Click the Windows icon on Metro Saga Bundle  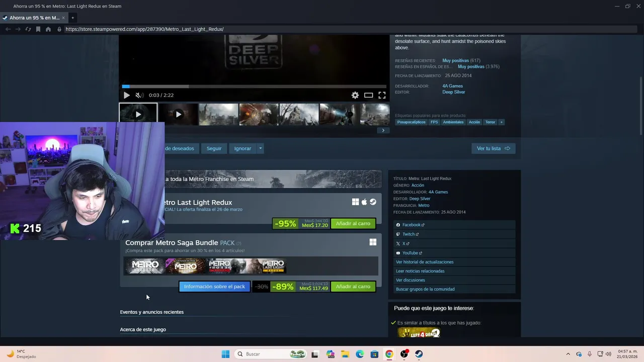coord(373,242)
